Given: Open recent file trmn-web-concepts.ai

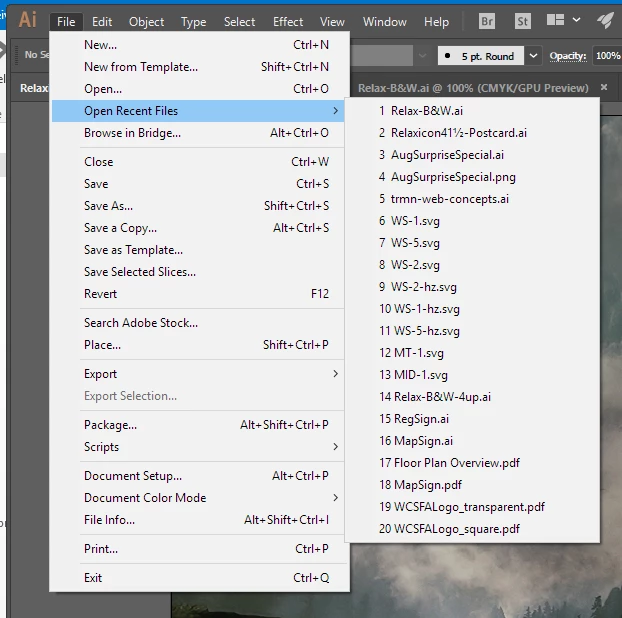Looking at the screenshot, I should pyautogui.click(x=472, y=199).
